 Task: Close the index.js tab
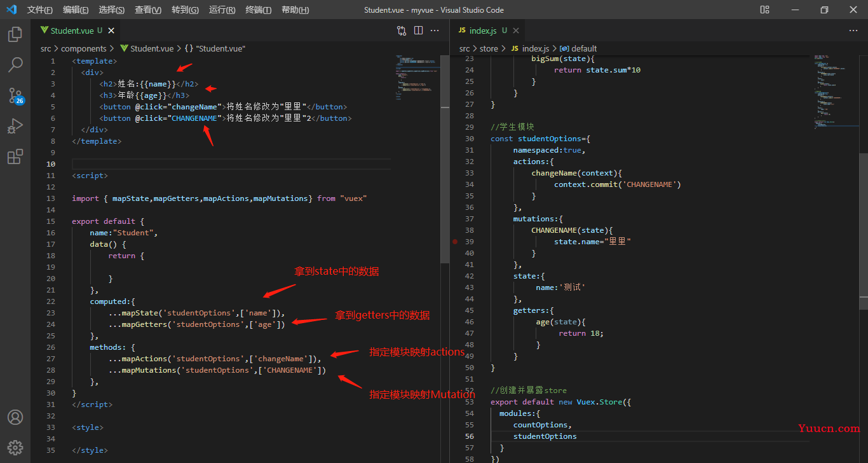click(516, 31)
